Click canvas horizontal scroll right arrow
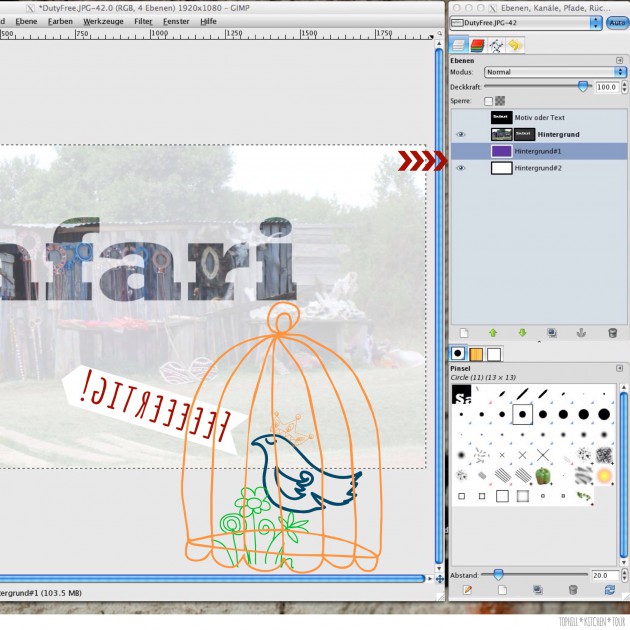630x630 pixels. click(x=430, y=579)
